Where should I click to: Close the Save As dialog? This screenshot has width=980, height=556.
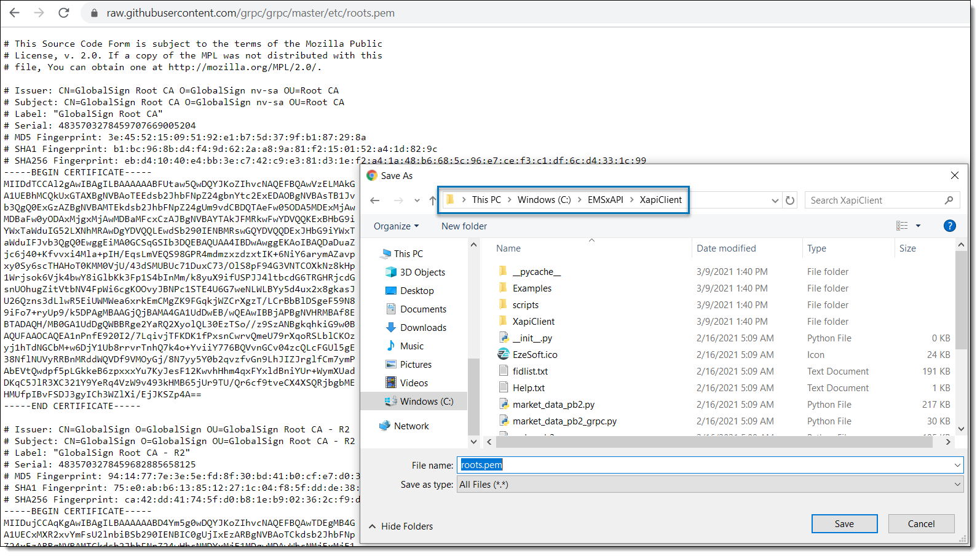tap(955, 175)
